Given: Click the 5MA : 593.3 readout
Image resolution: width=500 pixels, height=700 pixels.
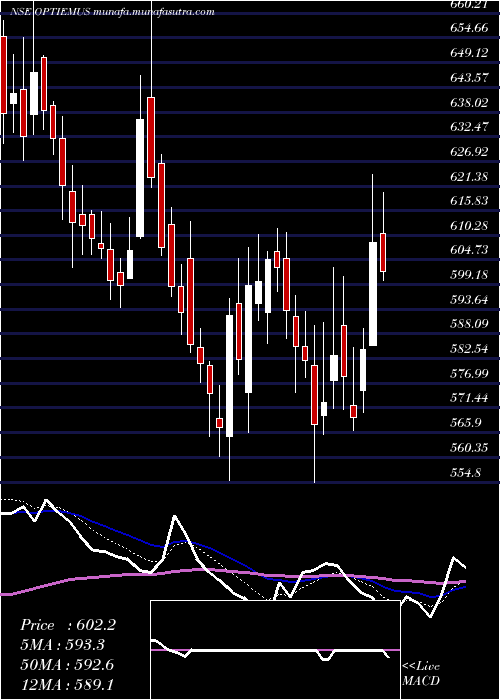Looking at the screenshot, I should [63, 645].
